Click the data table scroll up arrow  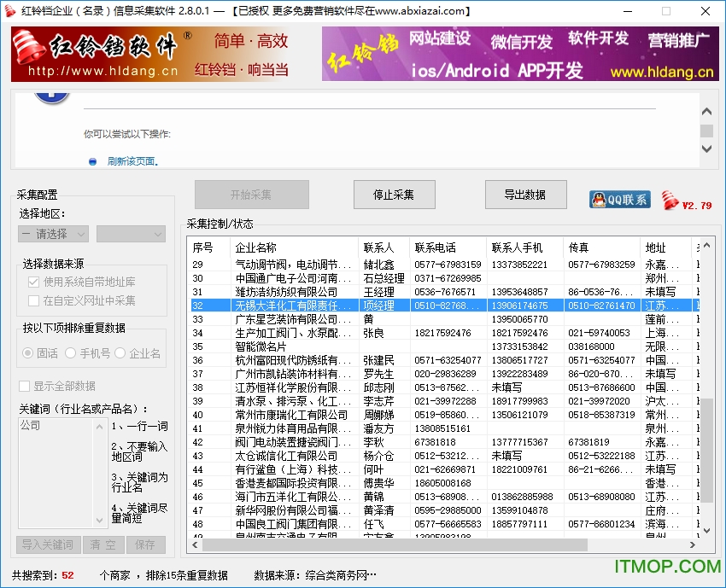(x=706, y=245)
